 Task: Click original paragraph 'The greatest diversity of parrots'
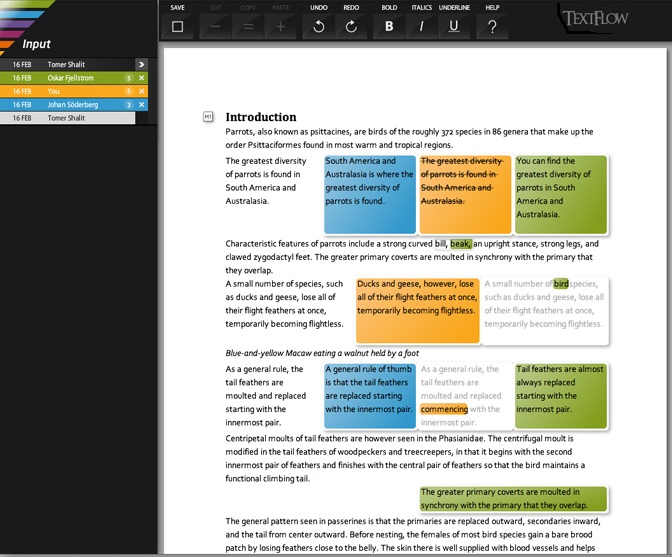pyautogui.click(x=266, y=181)
